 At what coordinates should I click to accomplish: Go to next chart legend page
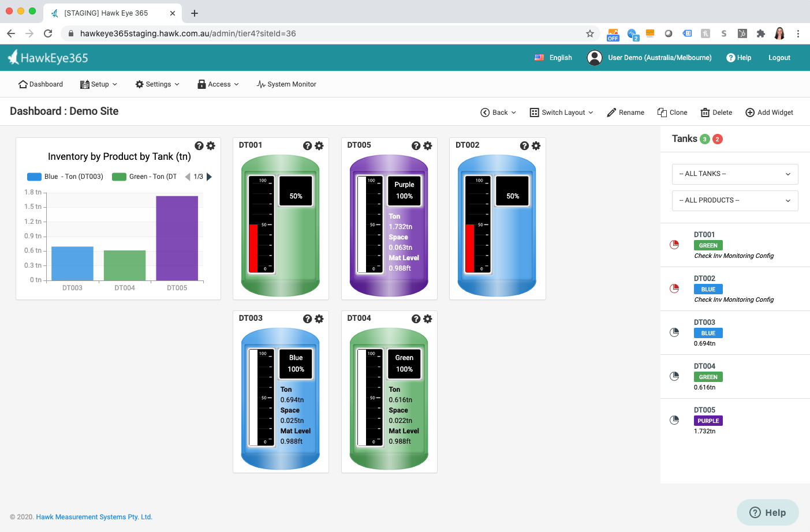click(209, 177)
